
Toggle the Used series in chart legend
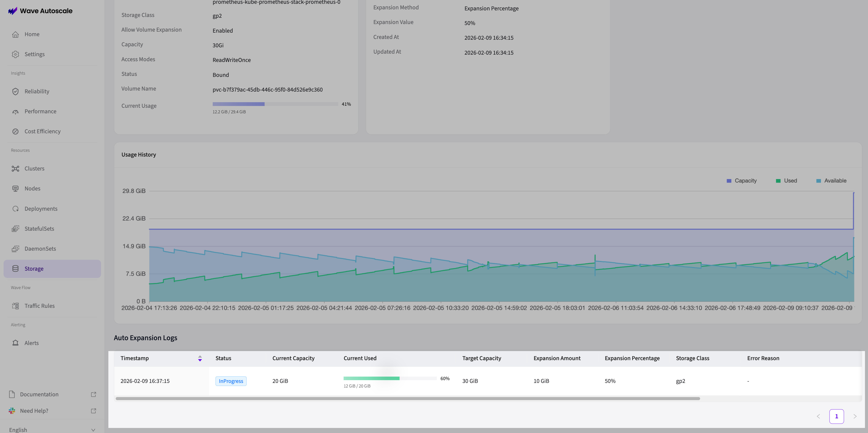pyautogui.click(x=786, y=181)
